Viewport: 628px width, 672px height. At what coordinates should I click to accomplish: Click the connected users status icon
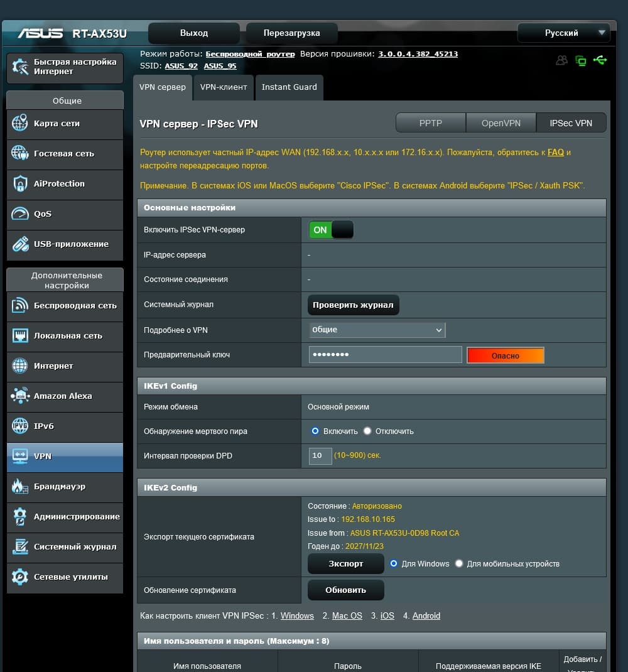(561, 60)
